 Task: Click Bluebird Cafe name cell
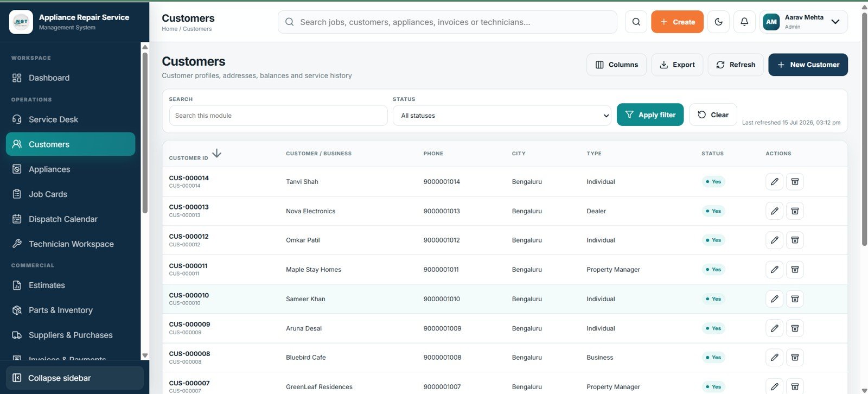(306, 358)
